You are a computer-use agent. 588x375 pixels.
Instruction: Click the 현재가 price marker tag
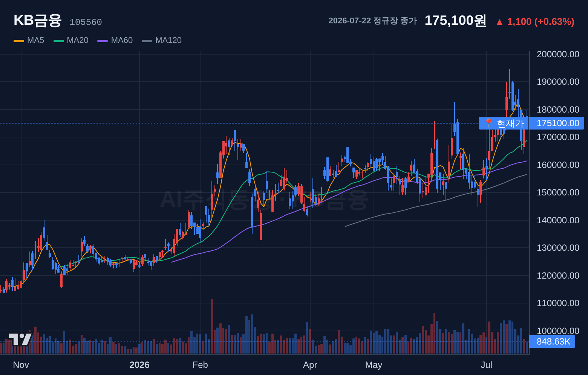tap(504, 123)
